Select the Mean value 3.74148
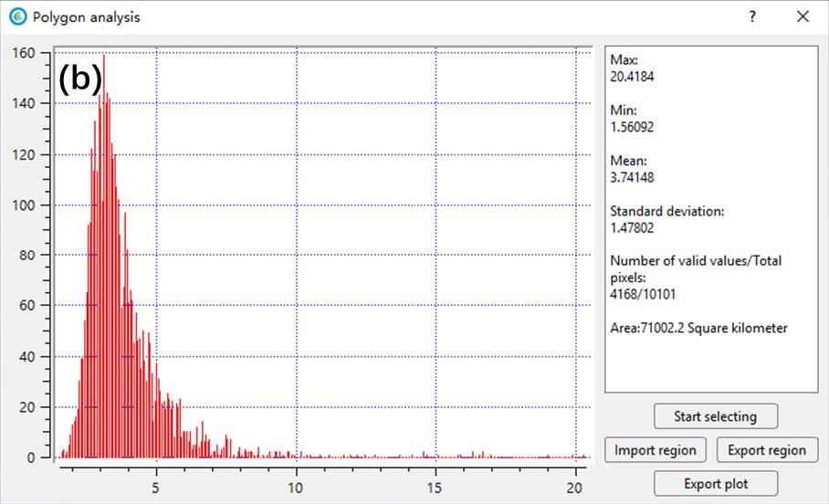This screenshot has width=829, height=504. pyautogui.click(x=632, y=177)
